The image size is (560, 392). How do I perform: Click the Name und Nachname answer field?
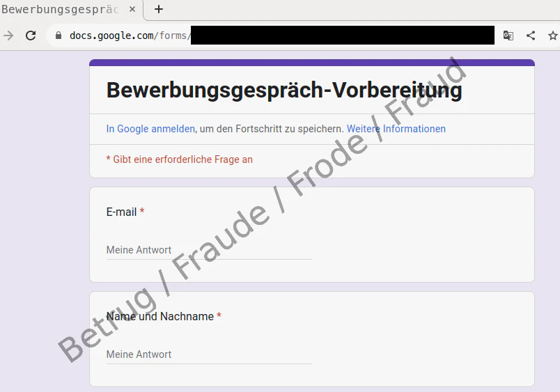click(209, 355)
